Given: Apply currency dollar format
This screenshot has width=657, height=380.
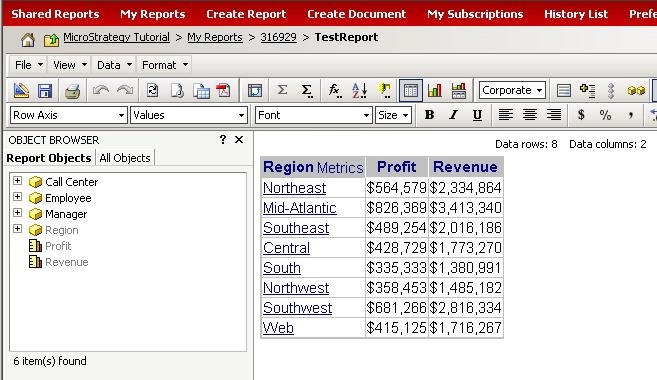Looking at the screenshot, I should pos(581,115).
